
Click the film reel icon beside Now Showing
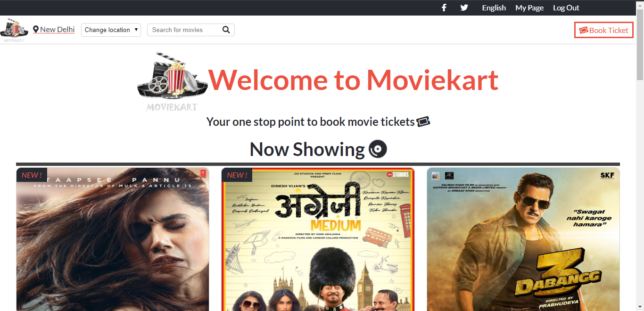pyautogui.click(x=378, y=149)
